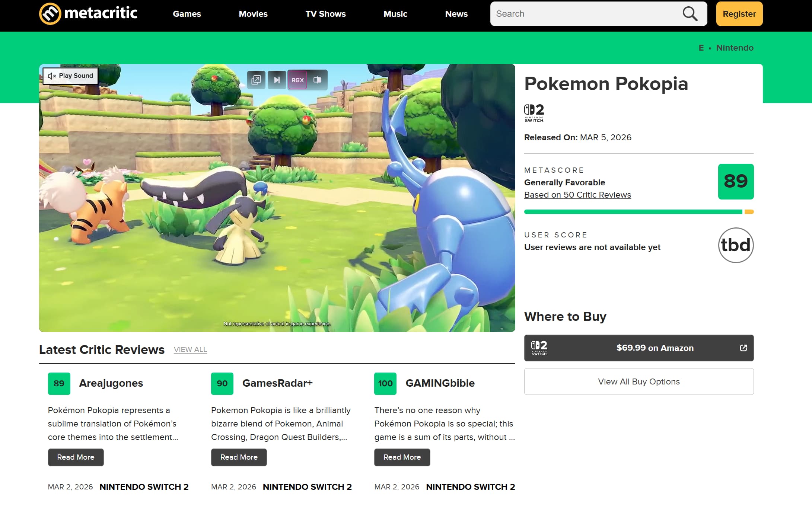Skip to next video frame
Screen dimensions: 812x530
pos(277,80)
